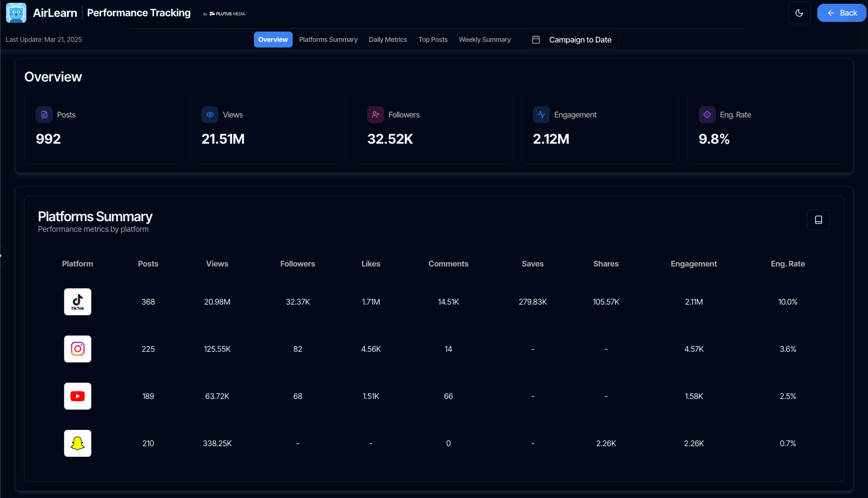Viewport: 868px width, 498px height.
Task: Click the AirLearn mascot logo
Action: coord(16,13)
